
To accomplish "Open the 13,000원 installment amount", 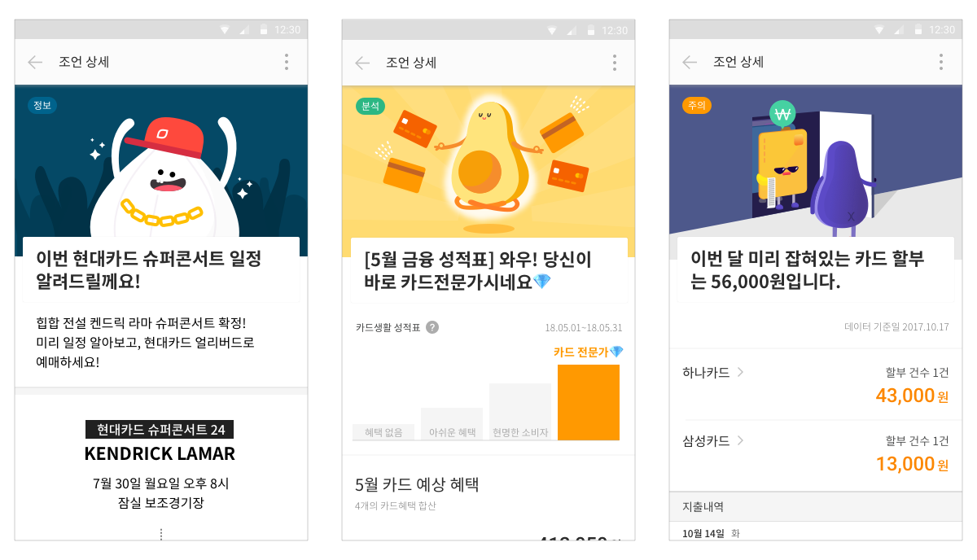I will click(912, 465).
